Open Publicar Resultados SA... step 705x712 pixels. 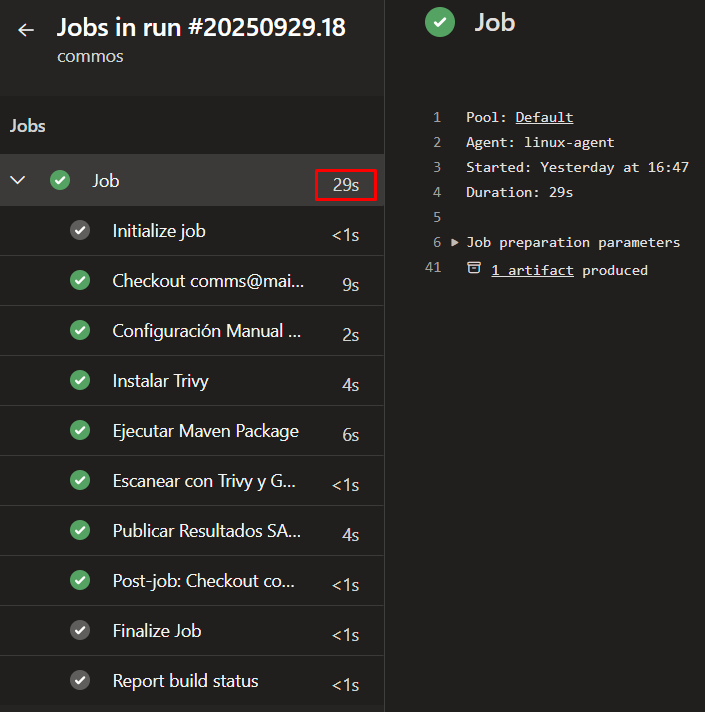click(x=206, y=531)
